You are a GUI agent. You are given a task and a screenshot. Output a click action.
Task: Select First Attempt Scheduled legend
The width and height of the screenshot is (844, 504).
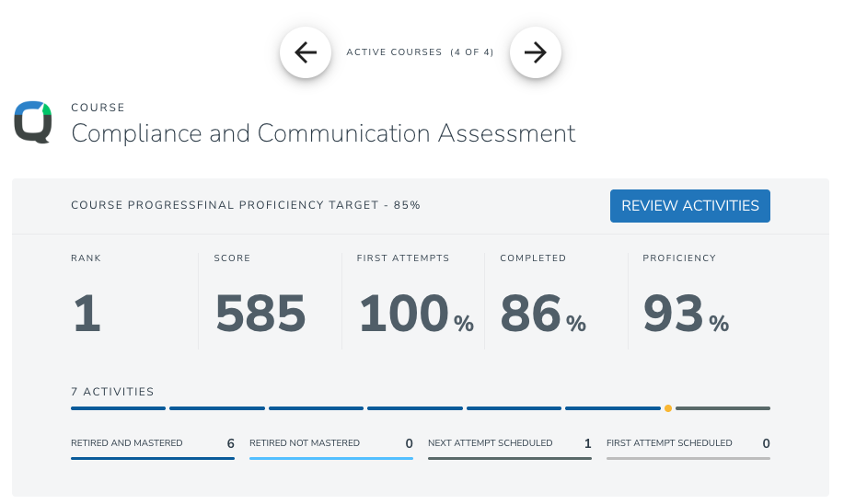(688, 448)
